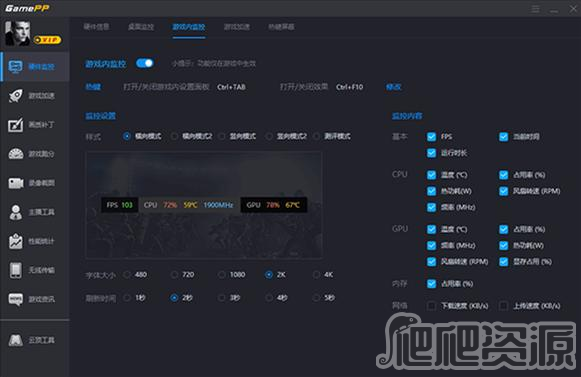This screenshot has height=377, width=581.
Task: Open the performance statistics chart icon
Action: coord(16,241)
